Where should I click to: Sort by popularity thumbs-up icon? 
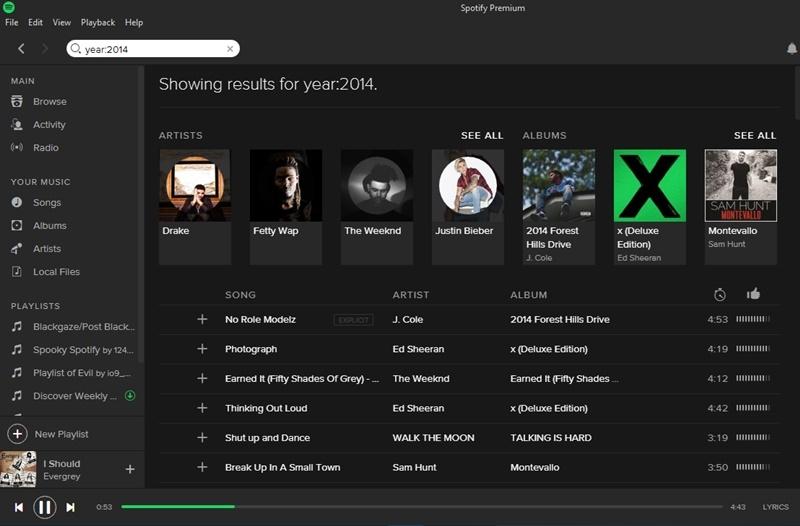pyautogui.click(x=753, y=294)
